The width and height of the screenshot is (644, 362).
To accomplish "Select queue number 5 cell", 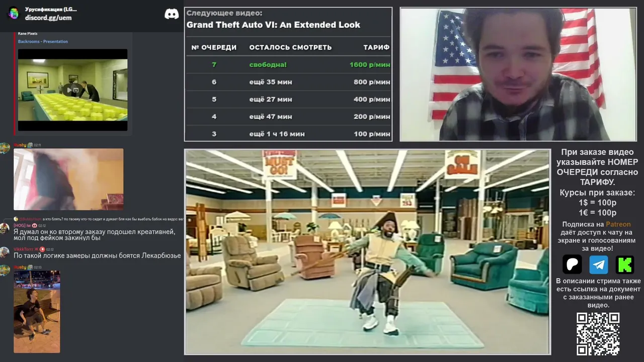I will click(214, 100).
